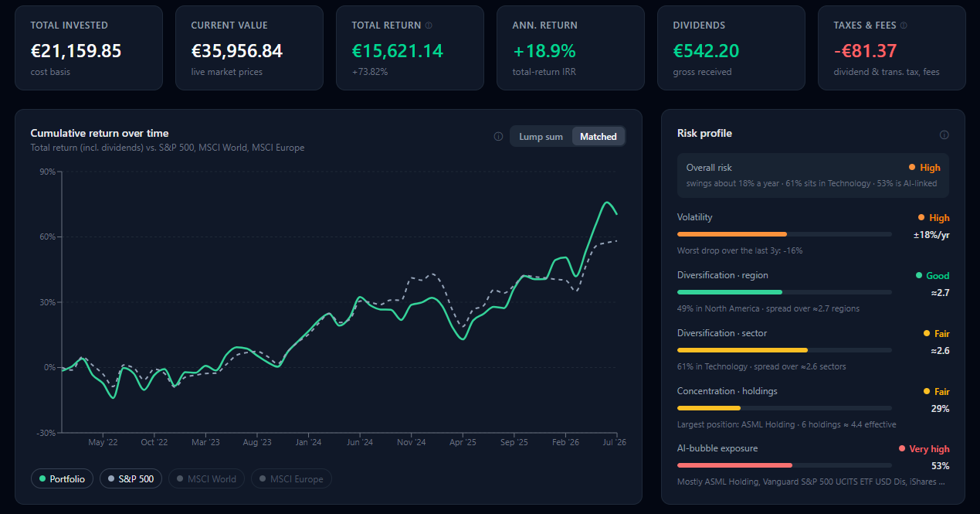Enable the MSCI World benchmark line
This screenshot has height=514, width=980.
(x=206, y=478)
